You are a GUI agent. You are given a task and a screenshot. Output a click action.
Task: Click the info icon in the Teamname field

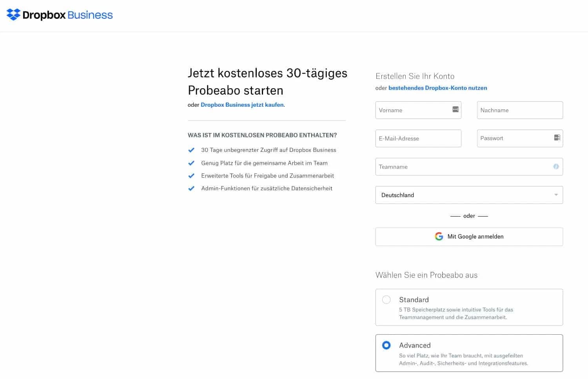pyautogui.click(x=556, y=166)
